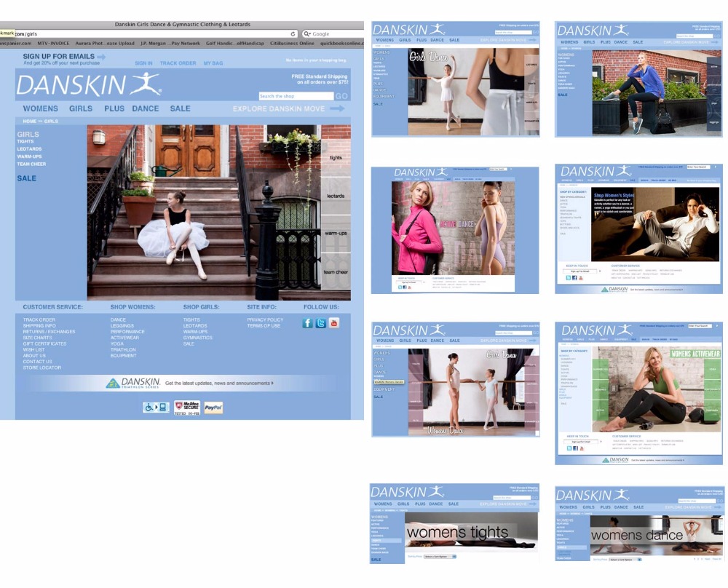The width and height of the screenshot is (728, 588).
Task: Click the PayPal badge
Action: [x=213, y=408]
